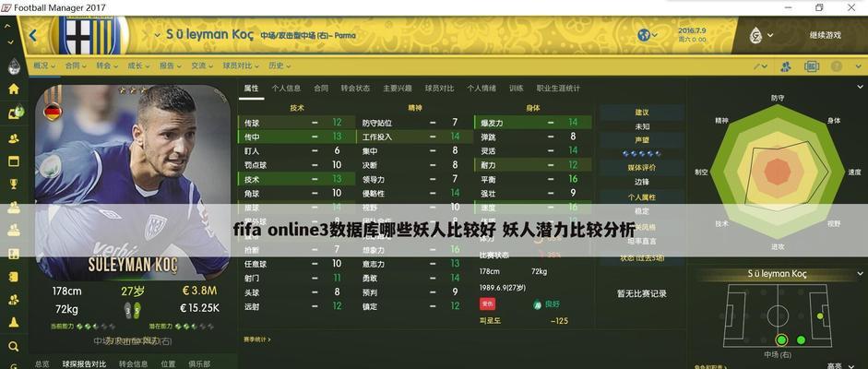Open the 转会 dropdown menu
Viewport: 868px width, 369px height.
(x=107, y=65)
